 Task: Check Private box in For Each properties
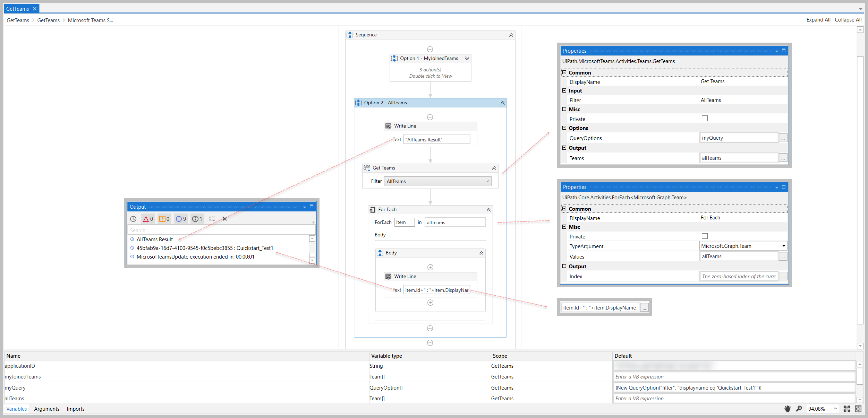(705, 236)
